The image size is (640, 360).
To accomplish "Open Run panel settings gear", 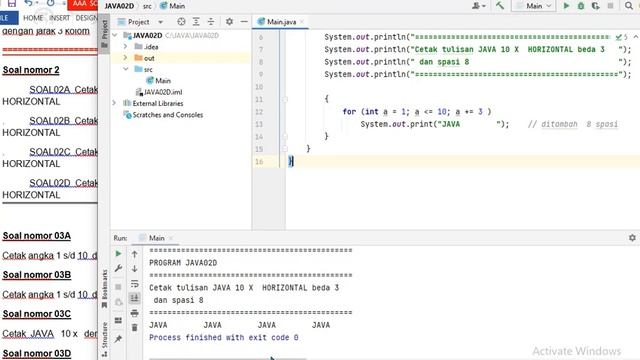I will [x=632, y=238].
